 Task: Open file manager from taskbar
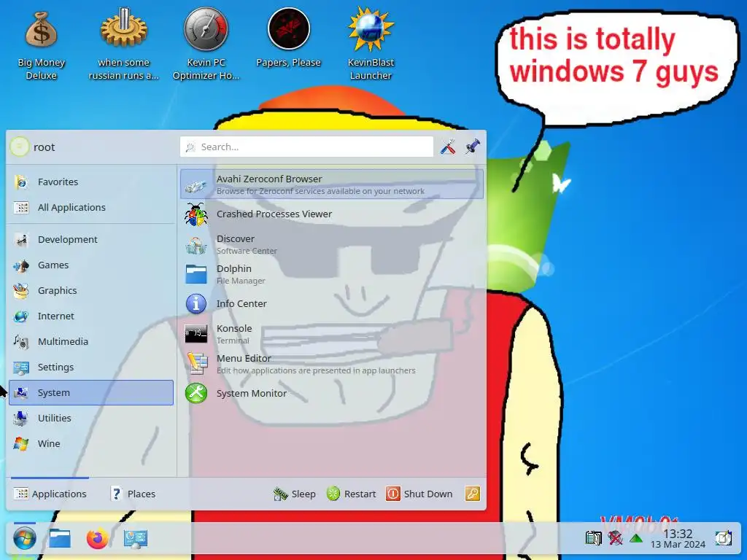coord(60,539)
